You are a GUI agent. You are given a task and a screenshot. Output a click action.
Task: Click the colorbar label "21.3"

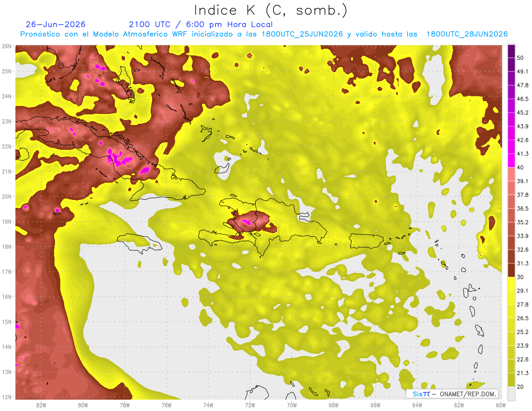point(523,373)
